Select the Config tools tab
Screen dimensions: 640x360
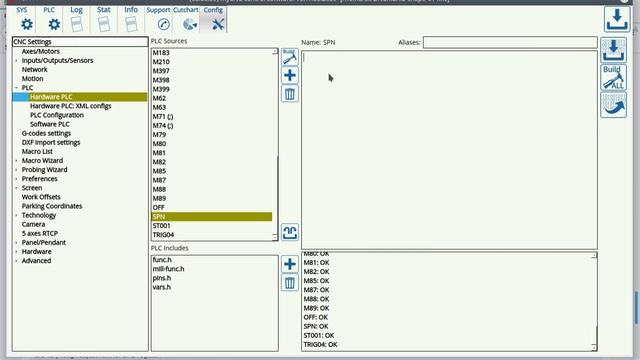(213, 19)
